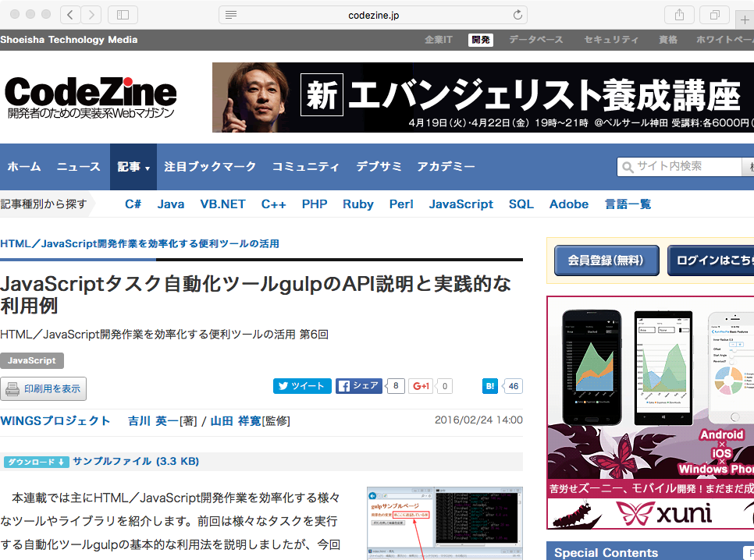Click the Google +1 button
Screen dimensions: 754x560
tap(421, 386)
